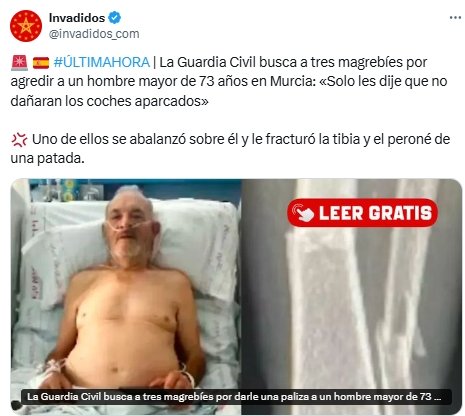Tap the hand pointer icon in LEER GRATIS
Image resolution: width=465 pixels, height=416 pixels.
[x=303, y=213]
